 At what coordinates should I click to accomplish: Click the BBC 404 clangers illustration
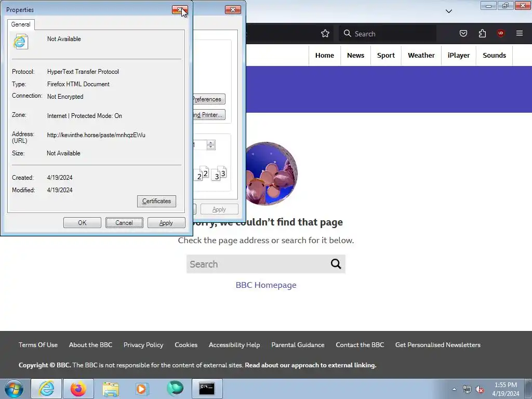click(271, 174)
